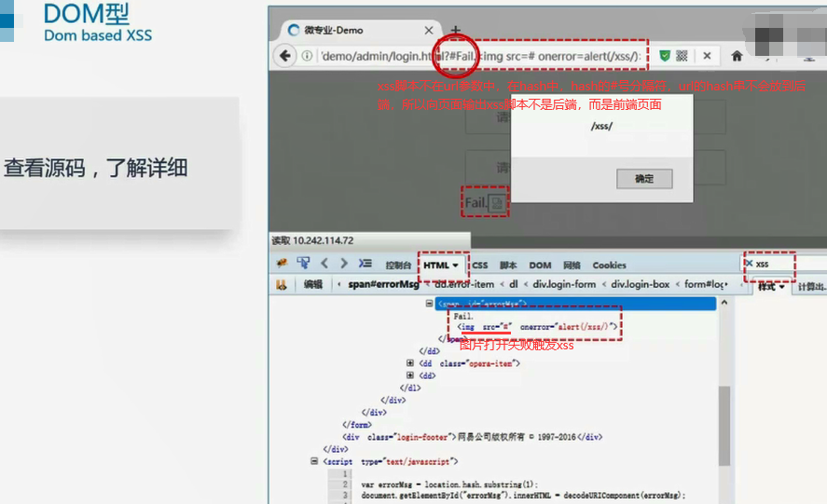Switch to the 网络 panel tab
Screen dimensions: 827x504
(x=572, y=266)
